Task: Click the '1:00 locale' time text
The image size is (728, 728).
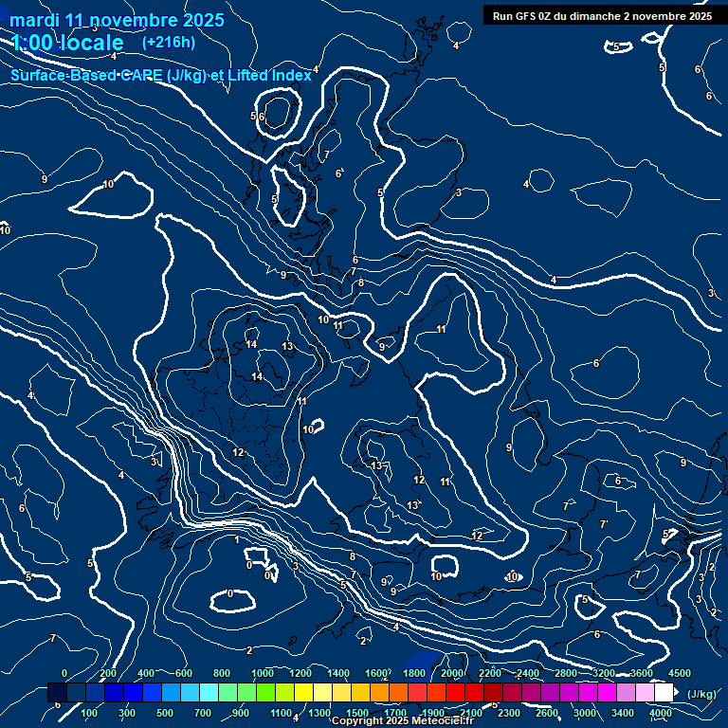Action: point(67,43)
